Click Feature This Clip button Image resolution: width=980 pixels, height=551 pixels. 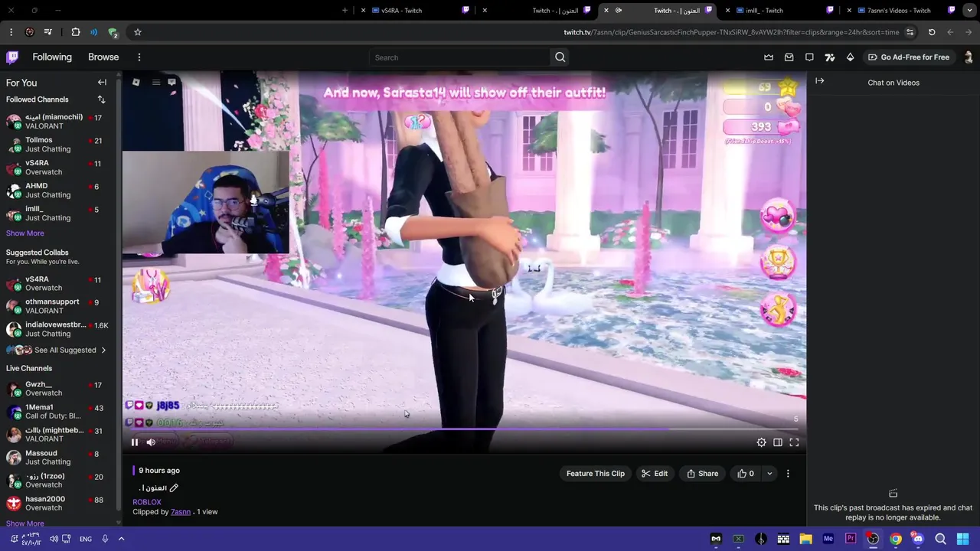596,474
